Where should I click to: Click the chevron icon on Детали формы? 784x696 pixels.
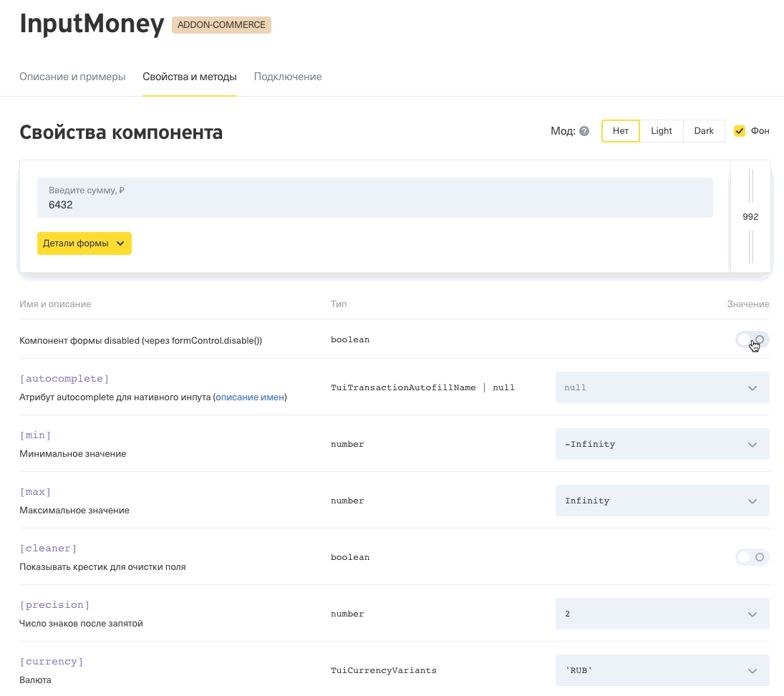tap(120, 243)
